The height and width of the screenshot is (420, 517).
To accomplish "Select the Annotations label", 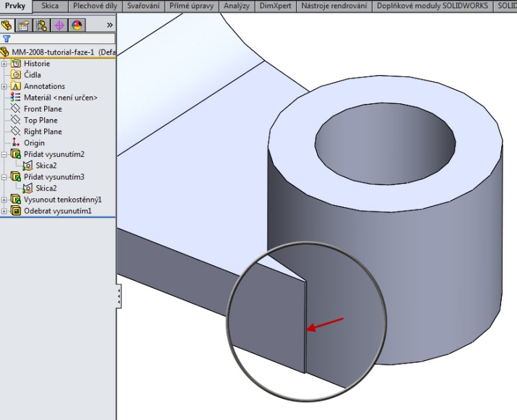I will 45,86.
